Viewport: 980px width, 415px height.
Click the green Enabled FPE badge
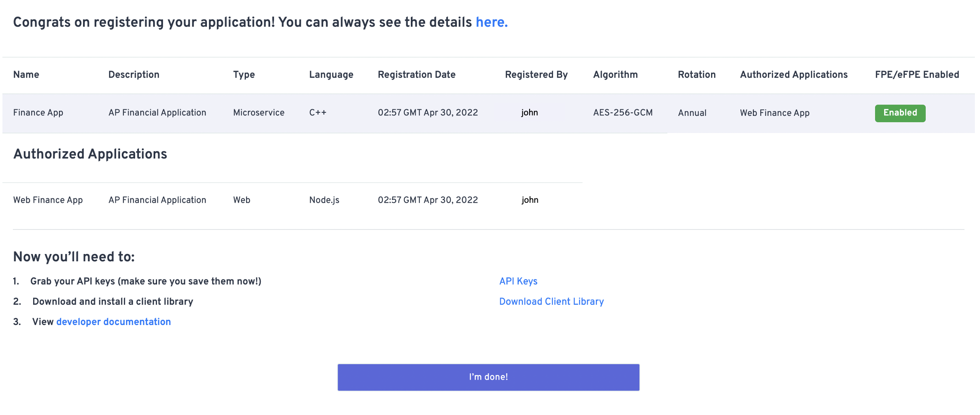pos(900,113)
